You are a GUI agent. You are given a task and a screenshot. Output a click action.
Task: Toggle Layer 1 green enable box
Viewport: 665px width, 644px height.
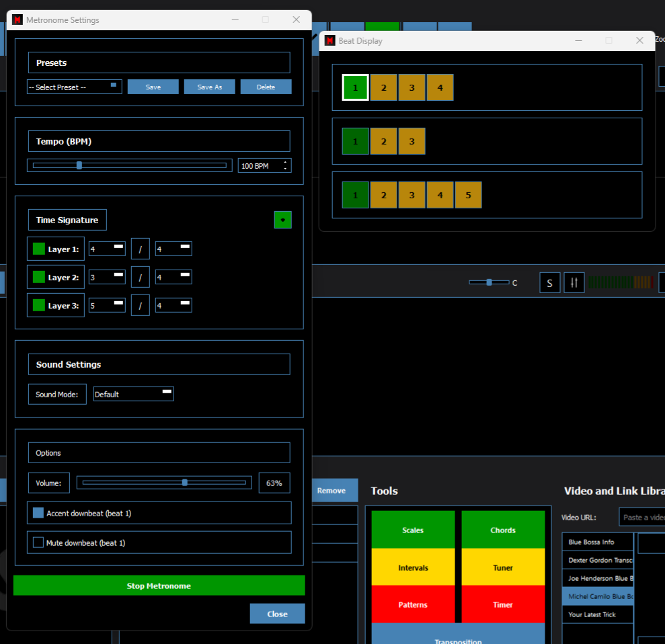(39, 249)
